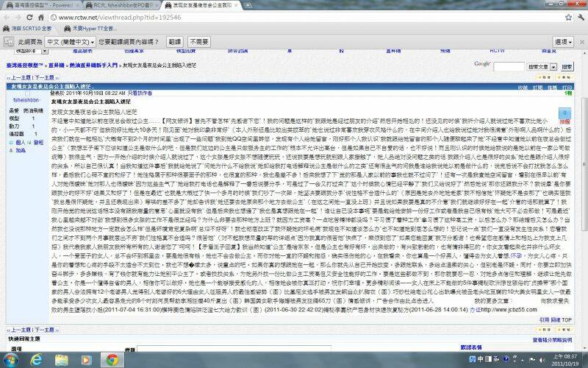Open the Windows Start menu orb
Screen dimensions: 588x368
pos(10,360)
